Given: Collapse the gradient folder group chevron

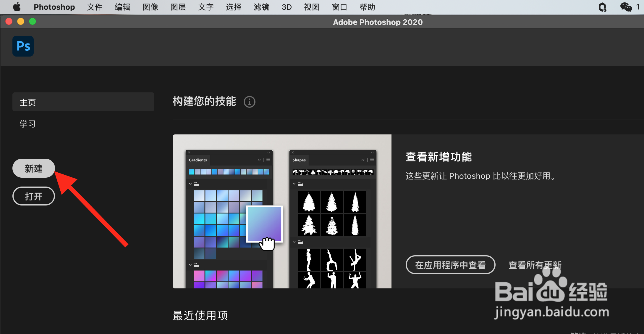Looking at the screenshot, I should pyautogui.click(x=190, y=184).
